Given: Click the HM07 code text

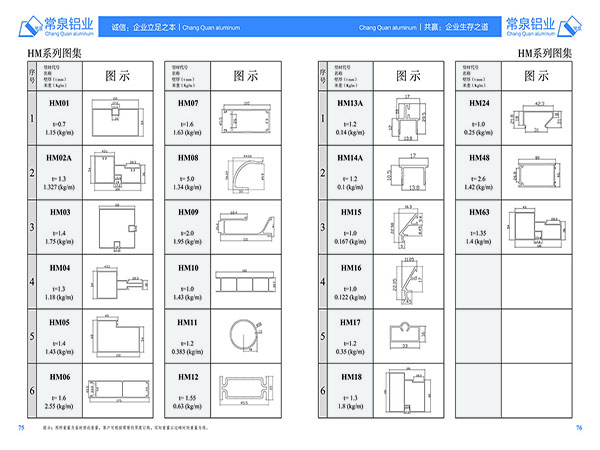Looking at the screenshot, I should [188, 103].
